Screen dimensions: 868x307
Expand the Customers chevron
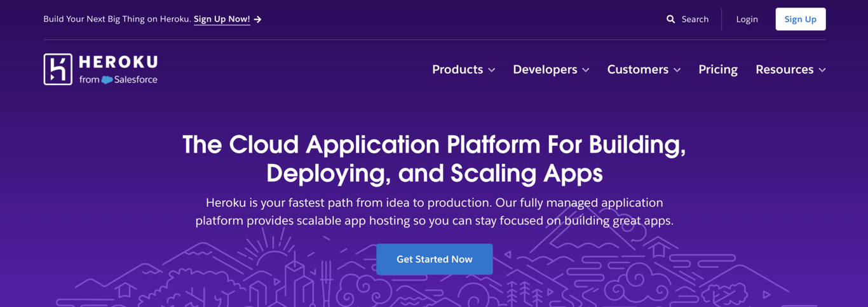coord(677,70)
